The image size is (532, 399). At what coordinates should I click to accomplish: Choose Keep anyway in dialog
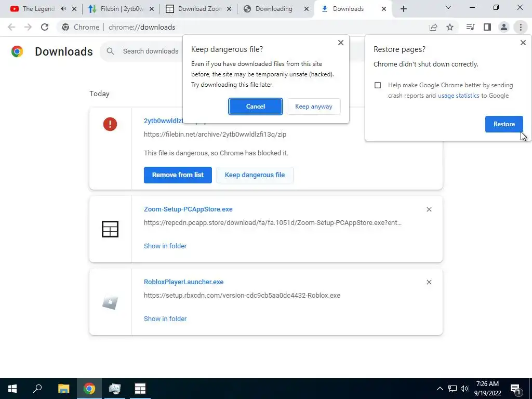click(x=313, y=107)
